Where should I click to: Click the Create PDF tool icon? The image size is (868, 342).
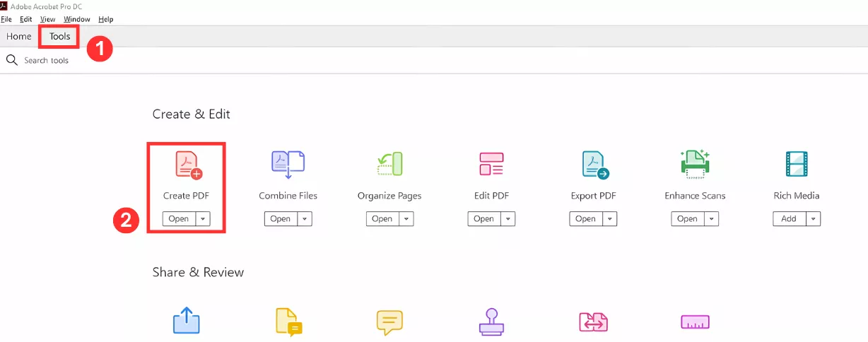188,165
